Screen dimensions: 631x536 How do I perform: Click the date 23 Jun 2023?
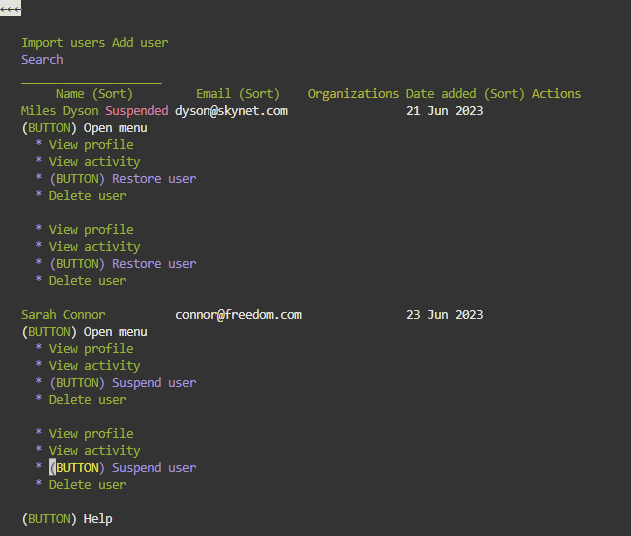pos(444,315)
